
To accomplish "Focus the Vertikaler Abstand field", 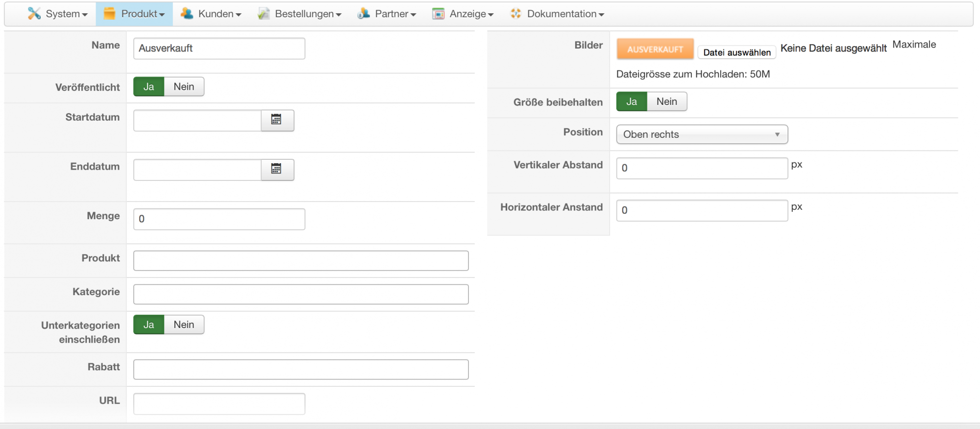I will coord(702,168).
